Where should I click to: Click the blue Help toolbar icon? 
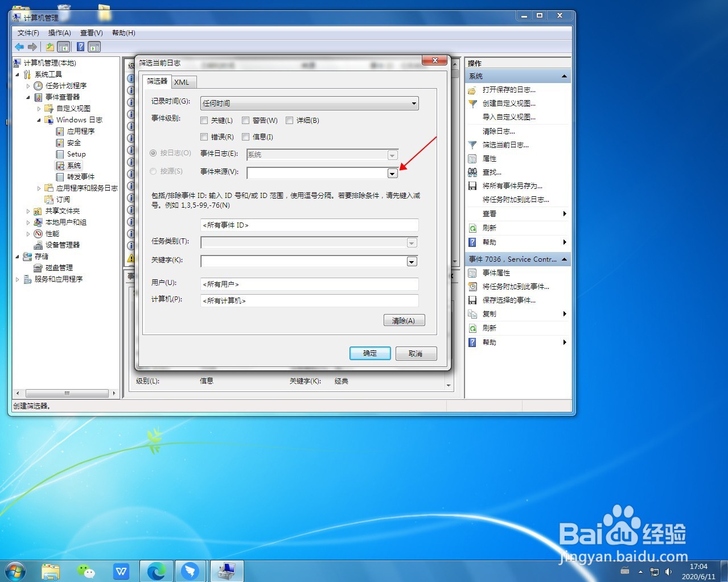81,47
